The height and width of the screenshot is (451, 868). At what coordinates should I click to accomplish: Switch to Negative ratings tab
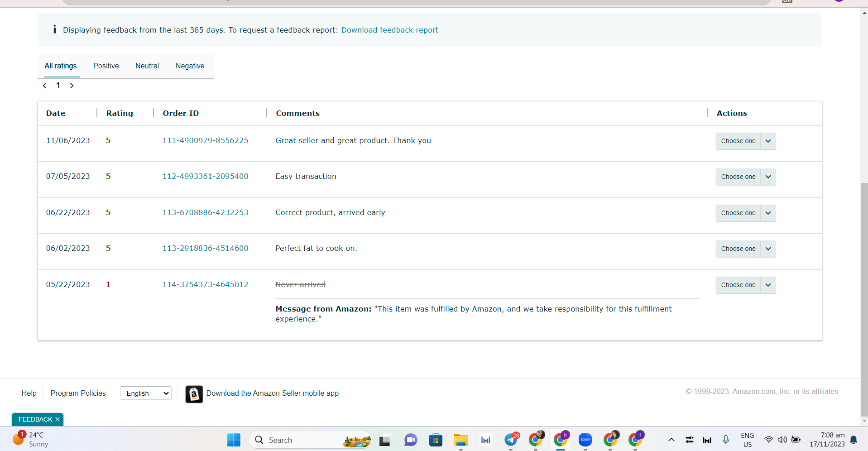pos(190,66)
